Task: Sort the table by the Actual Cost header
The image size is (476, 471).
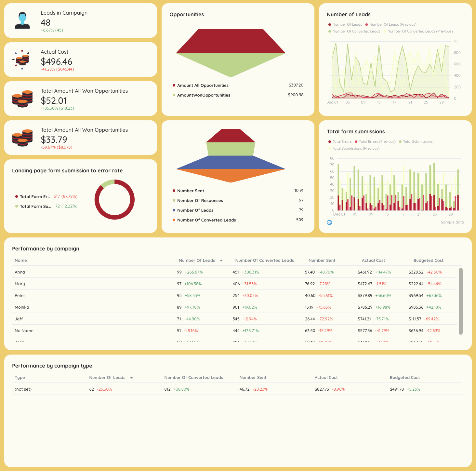Action: 373,260
